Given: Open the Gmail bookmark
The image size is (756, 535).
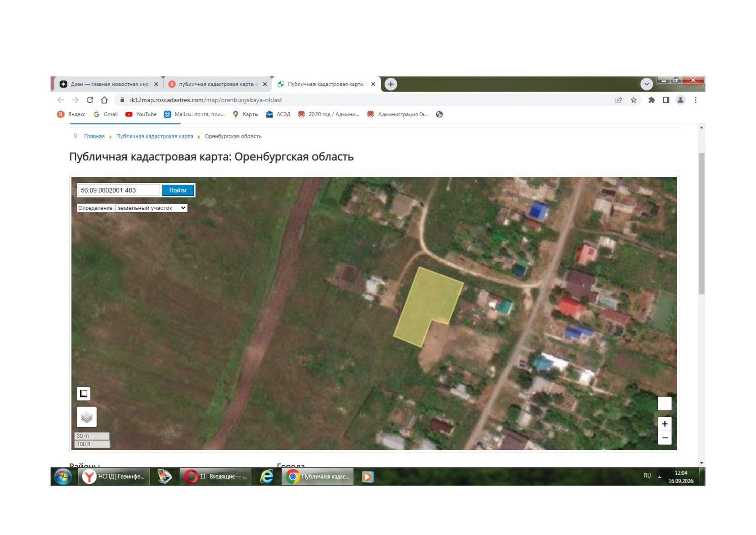Looking at the screenshot, I should coord(106,114).
